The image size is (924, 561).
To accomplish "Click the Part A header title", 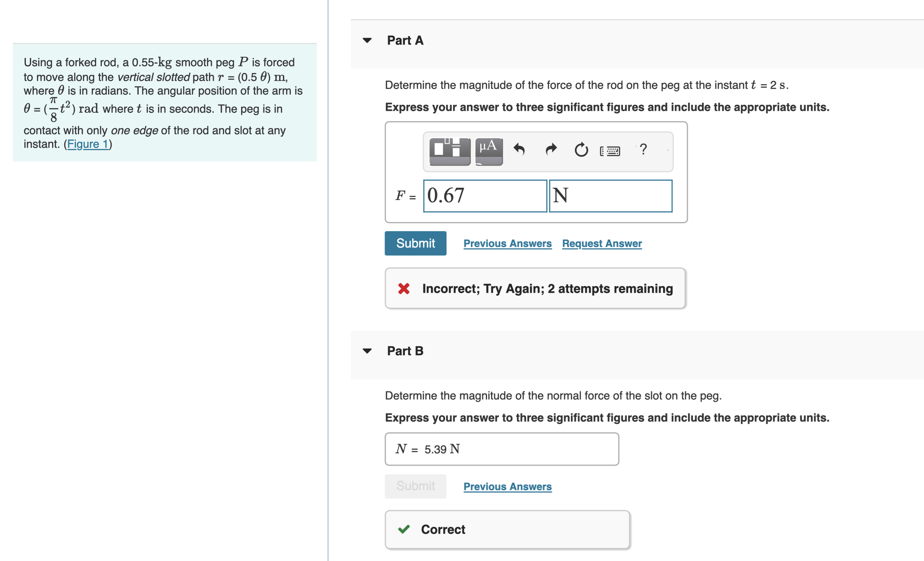I will [x=405, y=41].
